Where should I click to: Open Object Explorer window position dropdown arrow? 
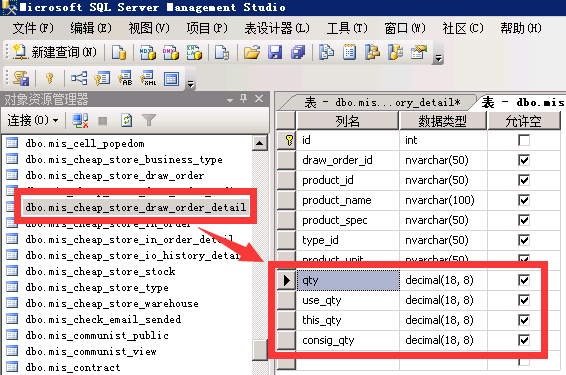pyautogui.click(x=230, y=100)
